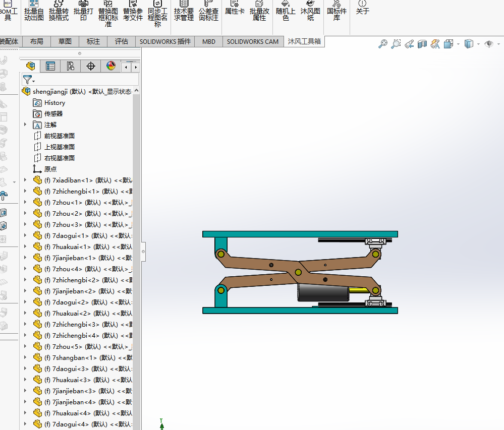Select Zoom to Fit magnifier icon
The image size is (504, 430).
383,44
